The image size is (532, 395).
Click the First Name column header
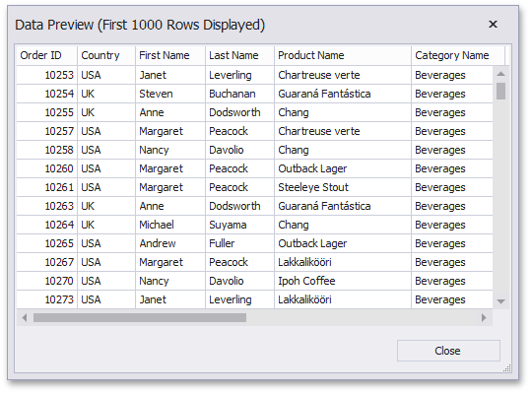click(170, 55)
